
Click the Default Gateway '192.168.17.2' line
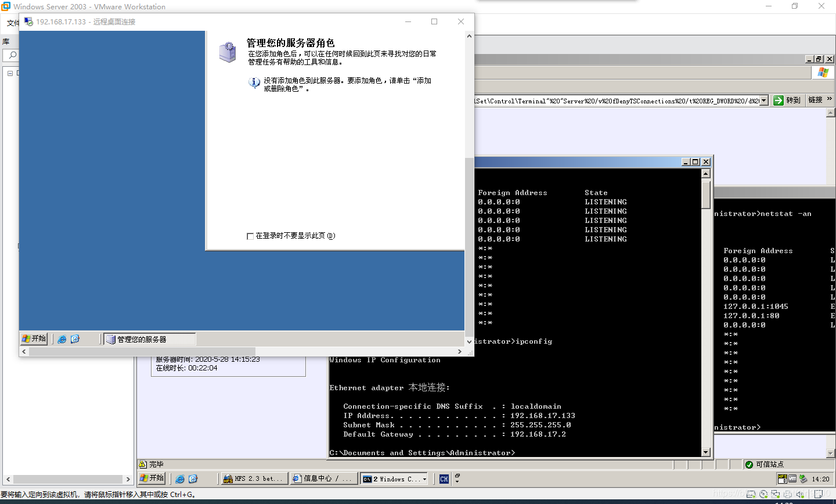455,434
